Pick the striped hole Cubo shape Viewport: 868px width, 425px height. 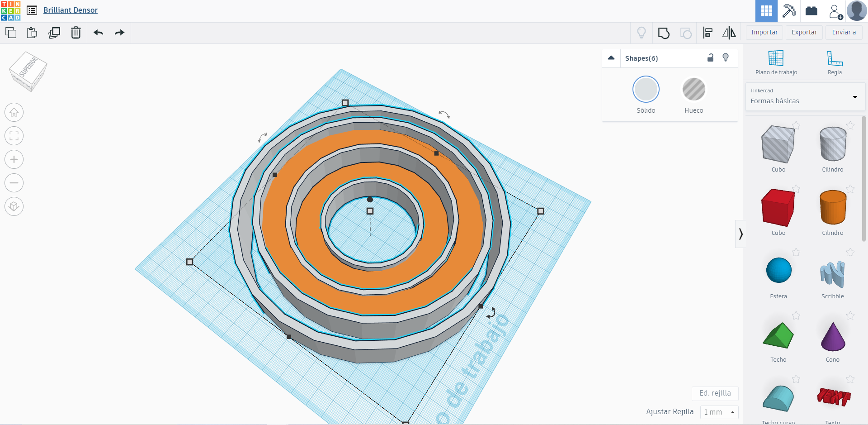click(778, 144)
